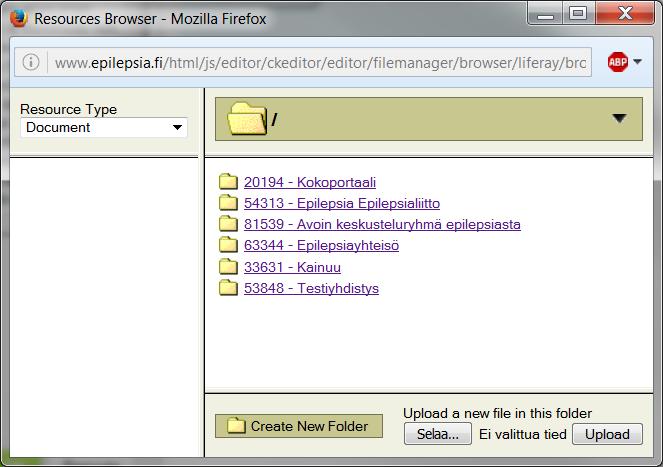Click the Create New Folder button
This screenshot has height=467, width=663.
[x=299, y=426]
